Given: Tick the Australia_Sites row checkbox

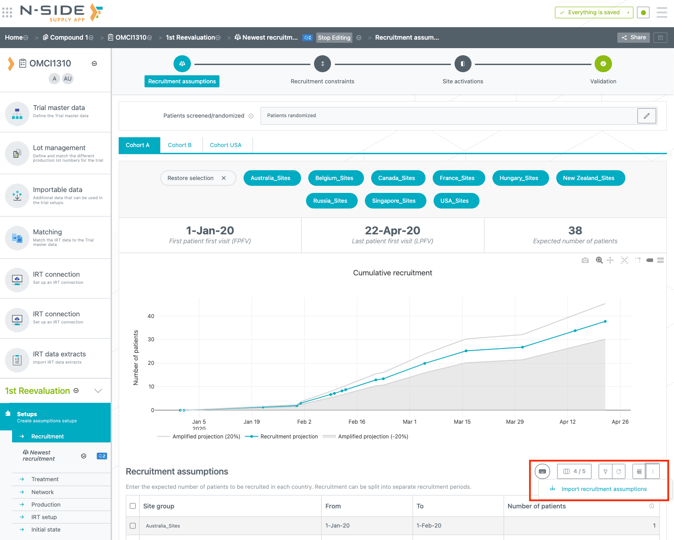Looking at the screenshot, I should pyautogui.click(x=133, y=525).
